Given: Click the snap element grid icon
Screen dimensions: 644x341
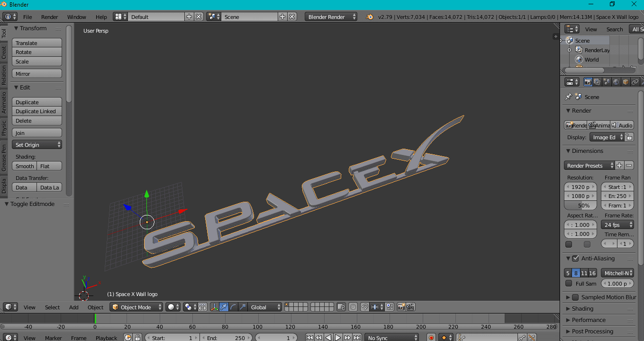Looking at the screenshot, I should [390, 307].
